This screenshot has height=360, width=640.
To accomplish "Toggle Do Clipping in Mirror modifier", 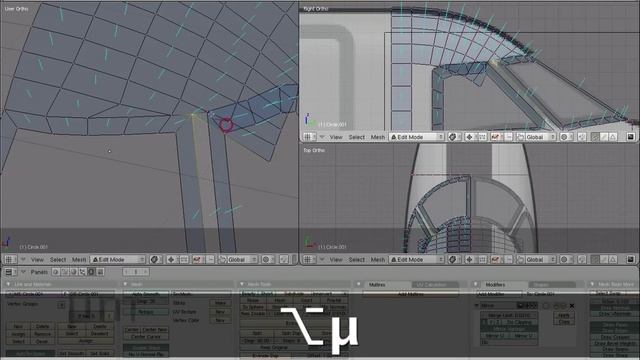I will tap(520, 322).
